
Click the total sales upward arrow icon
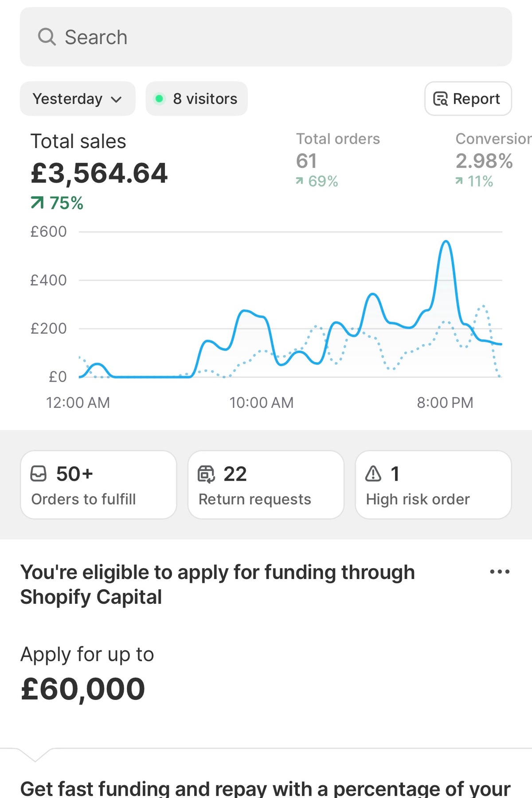click(37, 203)
